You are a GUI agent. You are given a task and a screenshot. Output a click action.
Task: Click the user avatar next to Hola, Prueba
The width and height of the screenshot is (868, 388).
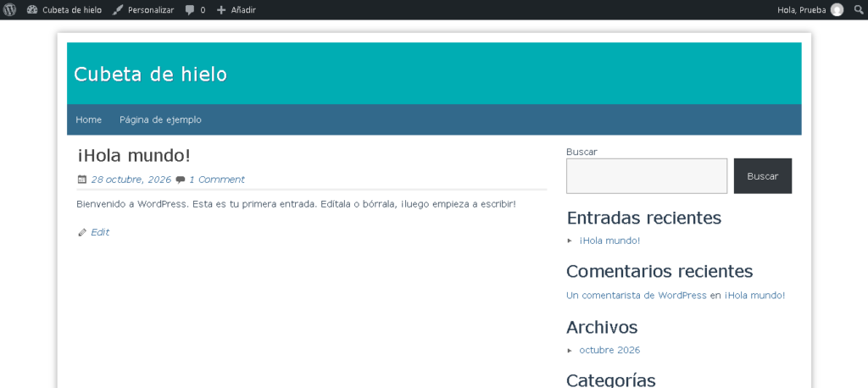click(837, 10)
